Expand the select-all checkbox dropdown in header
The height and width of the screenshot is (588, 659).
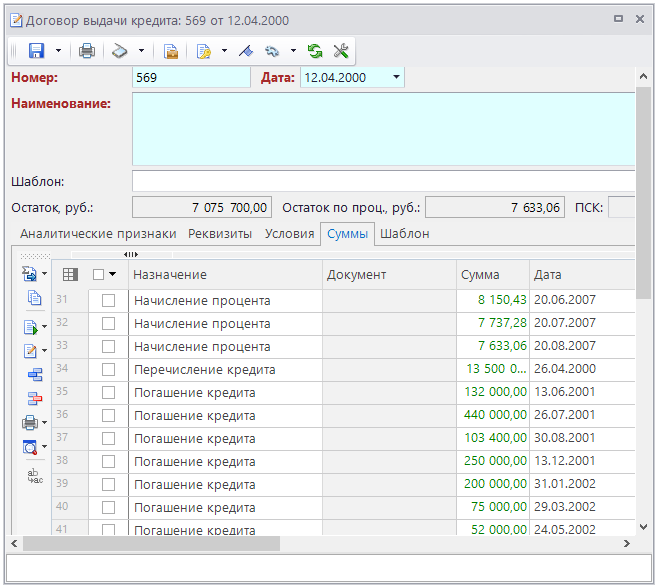(113, 274)
